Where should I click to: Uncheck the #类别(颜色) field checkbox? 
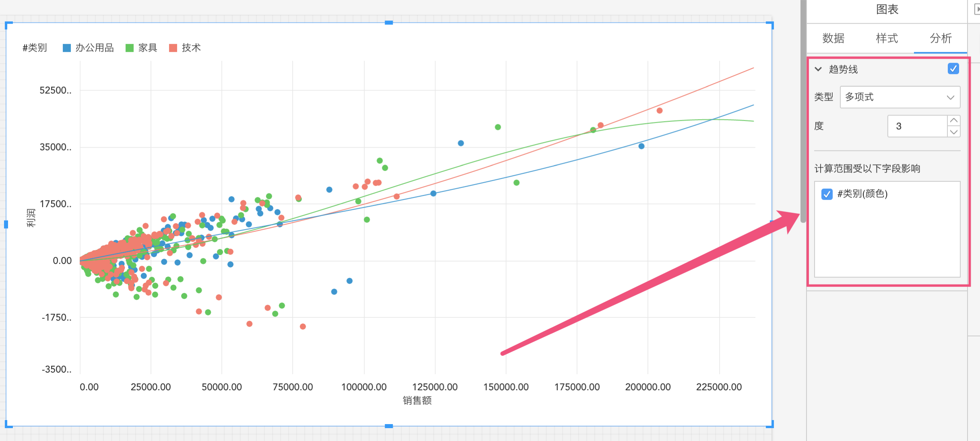(827, 194)
